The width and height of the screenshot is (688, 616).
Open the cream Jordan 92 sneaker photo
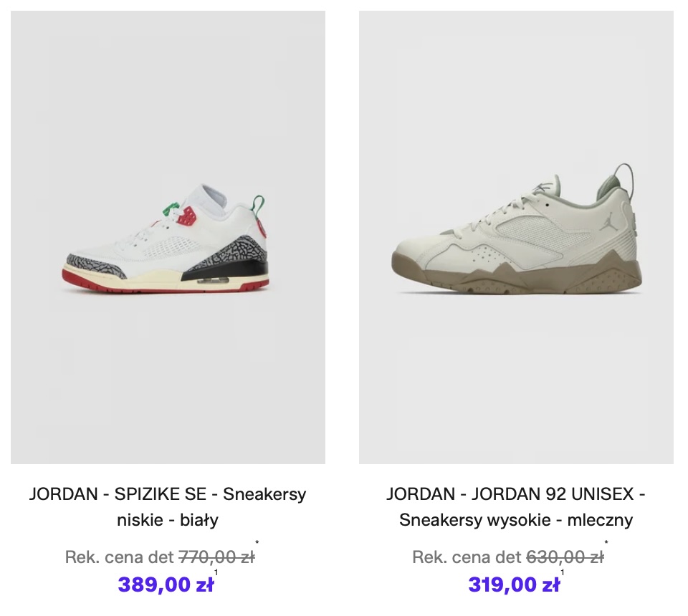coord(516,237)
